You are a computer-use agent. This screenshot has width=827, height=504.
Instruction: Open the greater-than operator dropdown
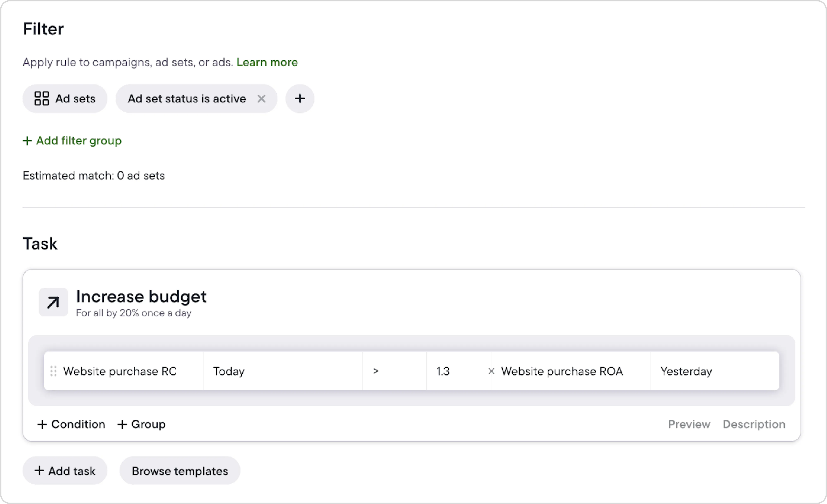coord(394,371)
